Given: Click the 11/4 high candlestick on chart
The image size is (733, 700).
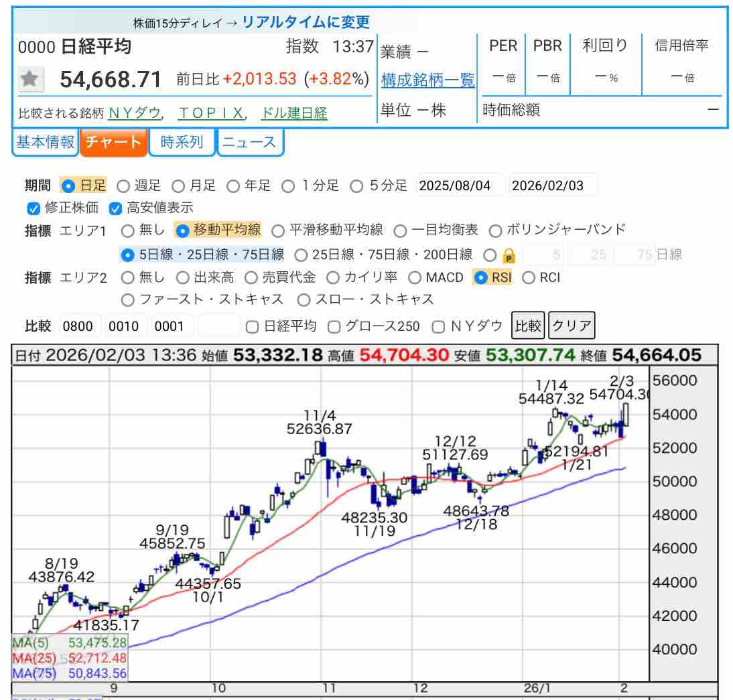Looking at the screenshot, I should coord(323,447).
